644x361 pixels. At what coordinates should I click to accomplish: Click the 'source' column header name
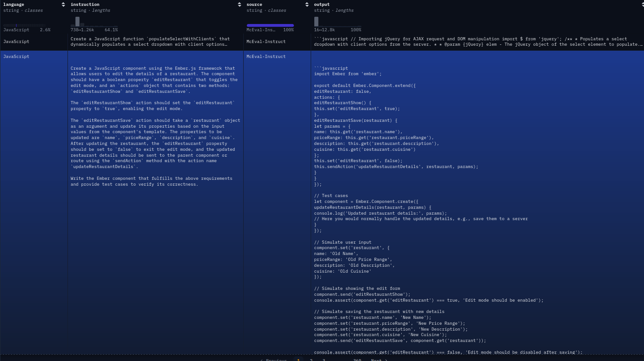(x=255, y=5)
